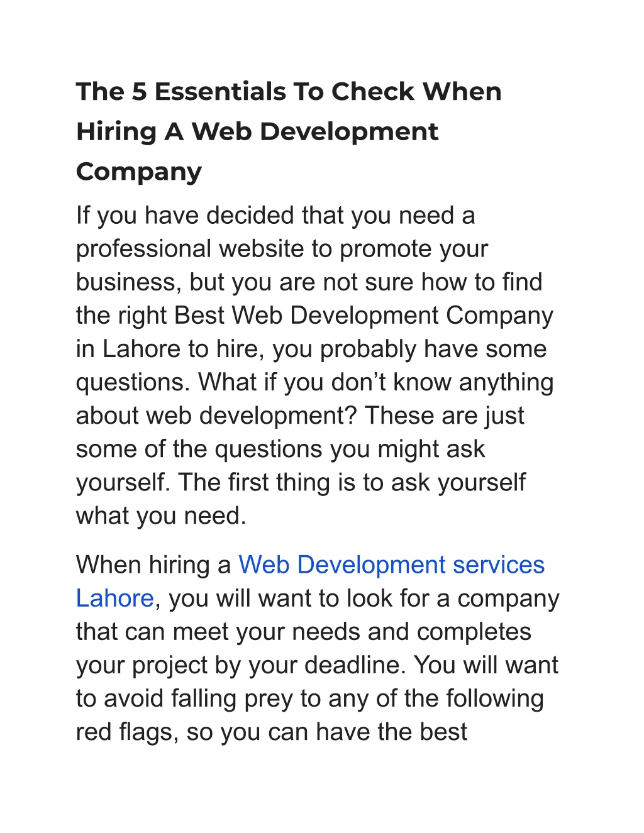The height and width of the screenshot is (833, 644).
Task: Click the line 'yourself. The first thing'
Action: [x=301, y=482]
